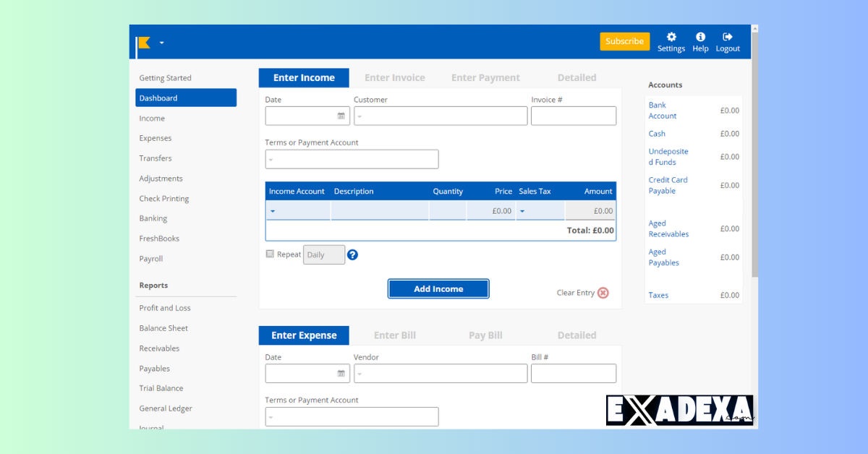Open the Sales Tax dropdown
Image resolution: width=868 pixels, height=454 pixels.
click(x=522, y=210)
